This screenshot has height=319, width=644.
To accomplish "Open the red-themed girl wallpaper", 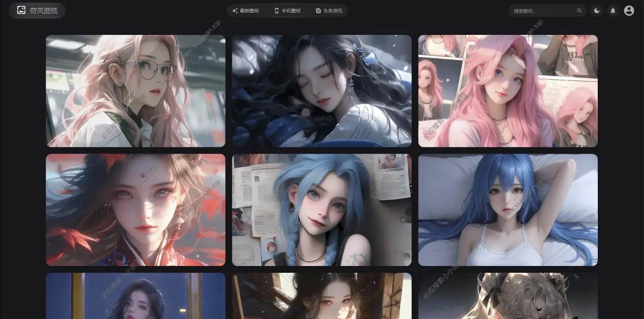I will click(x=135, y=209).
